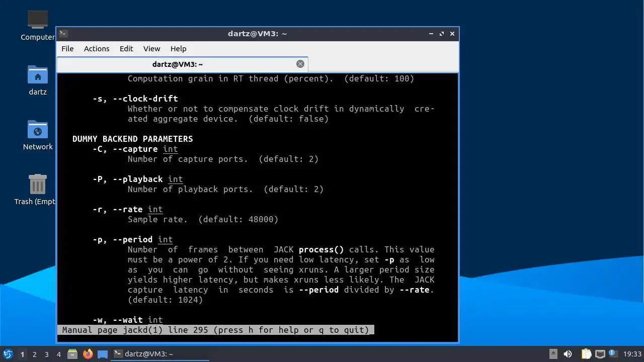Viewport: 644px width, 362px height.
Task: Click the 19:33 clock in the panel
Action: (632, 354)
